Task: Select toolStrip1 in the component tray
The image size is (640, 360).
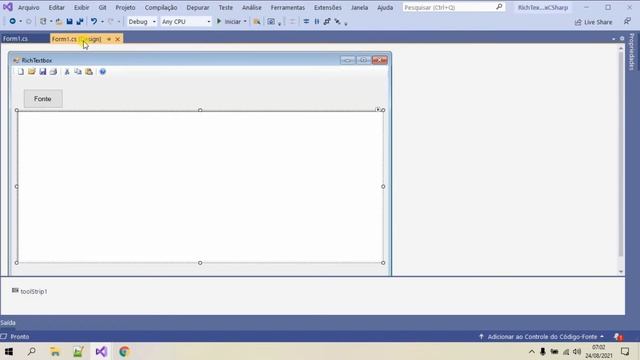Action: [30, 291]
